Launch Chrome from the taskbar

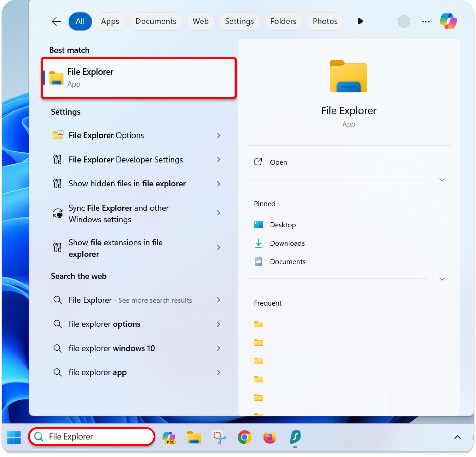pyautogui.click(x=244, y=437)
